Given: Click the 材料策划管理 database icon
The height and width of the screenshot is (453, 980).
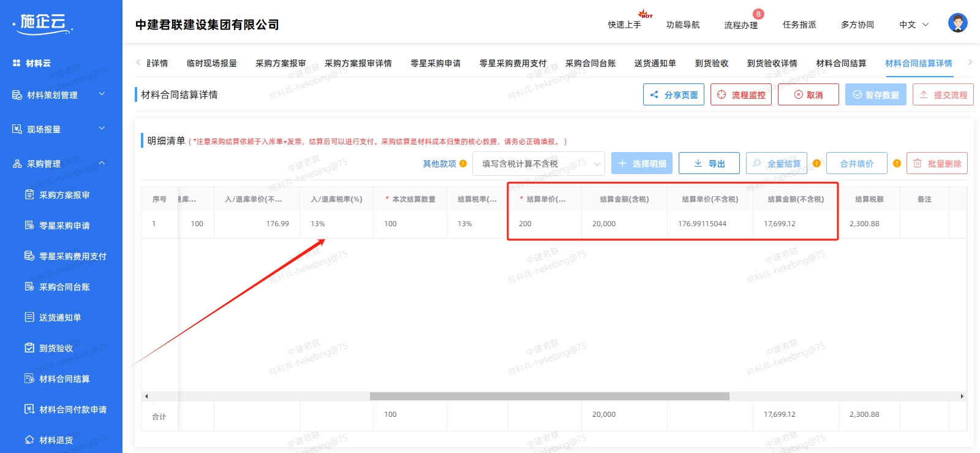Looking at the screenshot, I should click(x=17, y=95).
